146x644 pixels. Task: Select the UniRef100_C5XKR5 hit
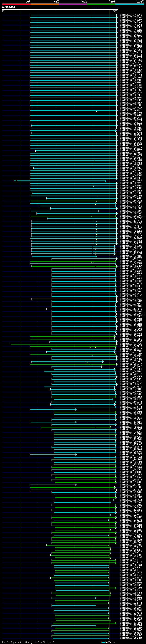131,361
